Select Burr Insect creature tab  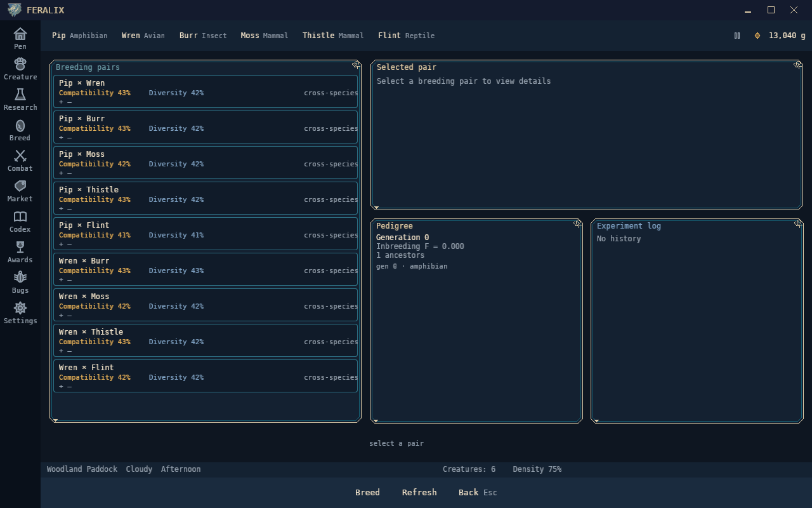tap(203, 36)
